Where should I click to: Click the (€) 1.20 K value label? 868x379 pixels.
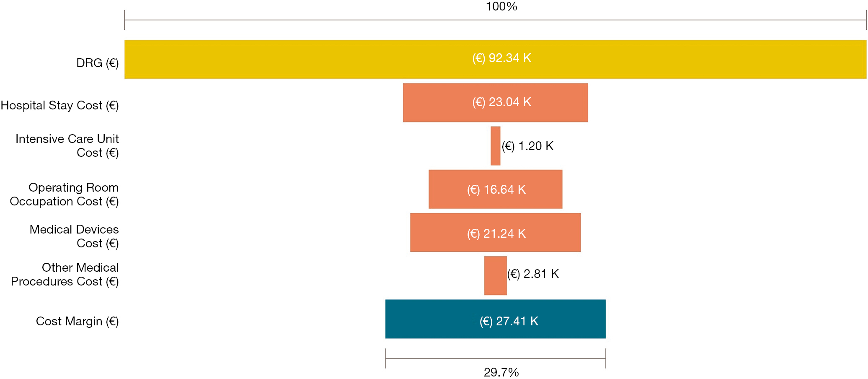pos(528,146)
